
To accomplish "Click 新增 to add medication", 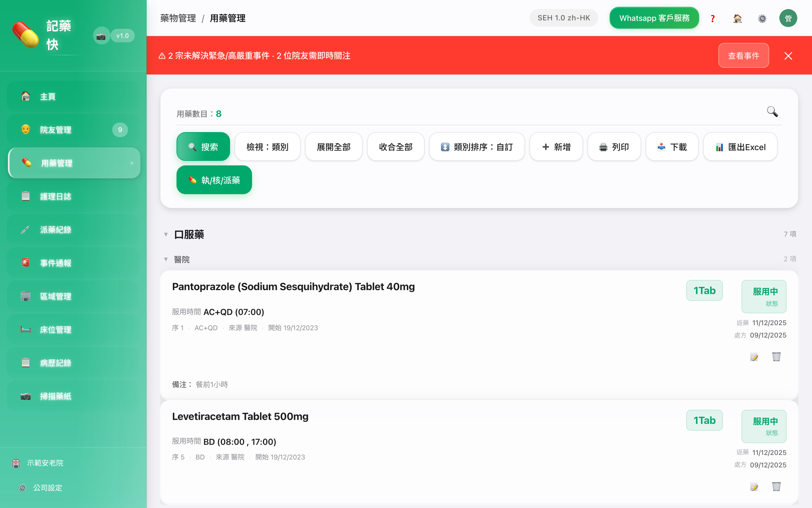I will pos(556,147).
